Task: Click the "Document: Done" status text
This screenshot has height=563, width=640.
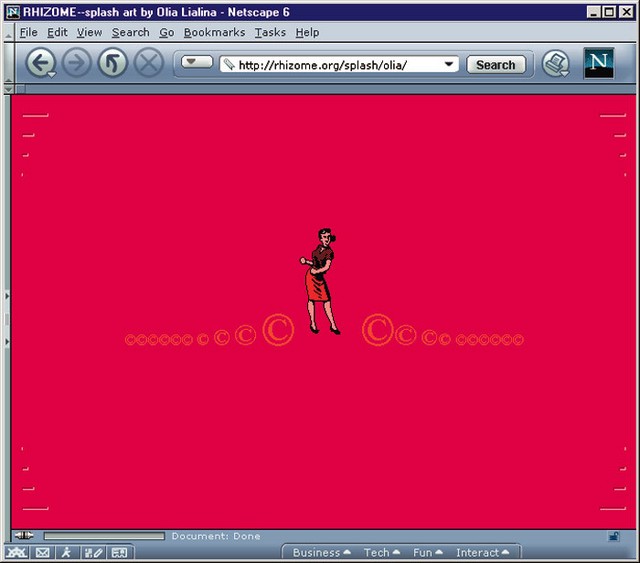Action: pyautogui.click(x=216, y=536)
